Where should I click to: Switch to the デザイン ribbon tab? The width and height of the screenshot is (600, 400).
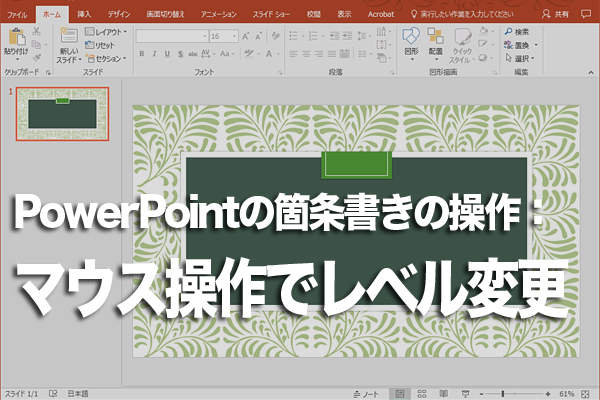point(119,15)
